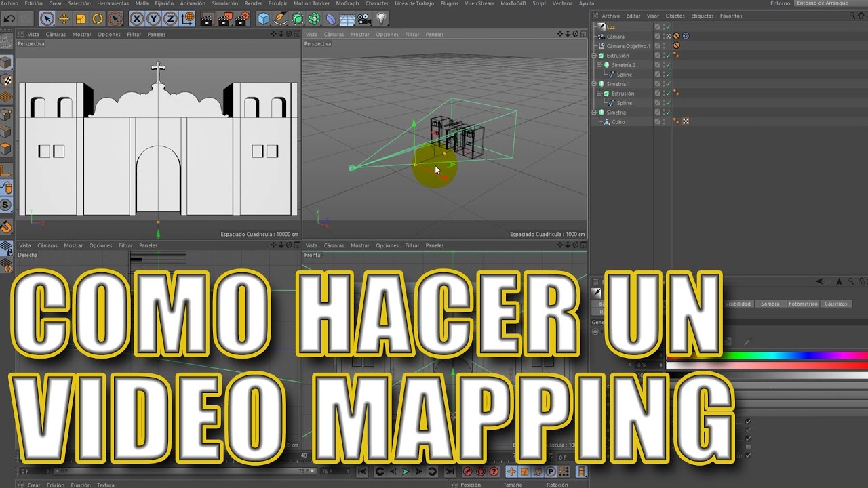
Task: Toggle the Z axis lock
Action: point(171,19)
